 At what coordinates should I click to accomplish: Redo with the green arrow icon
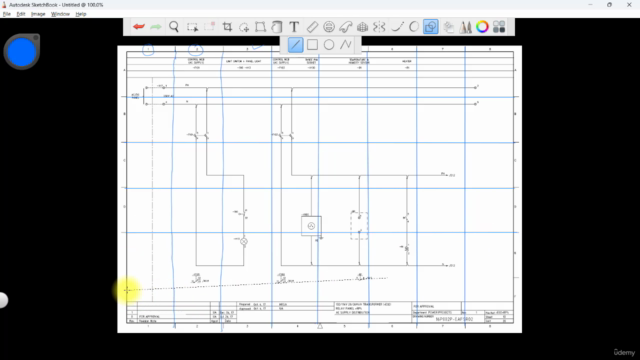[156, 27]
